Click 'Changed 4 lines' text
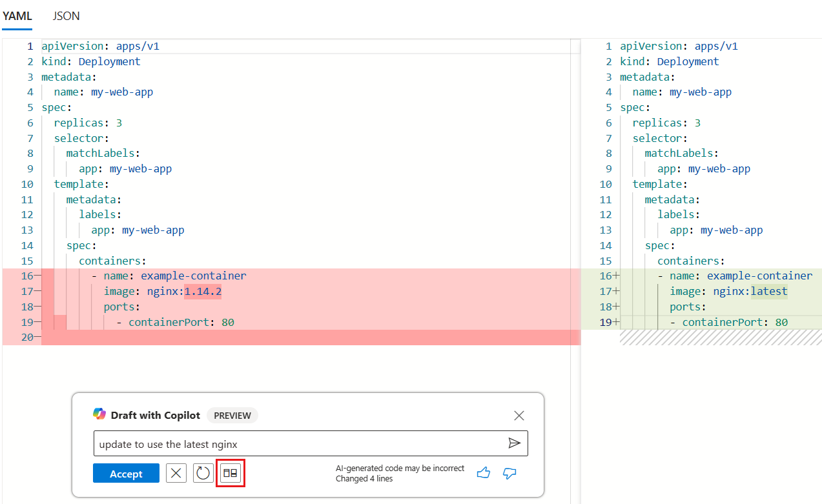This screenshot has width=822, height=504. tap(364, 479)
